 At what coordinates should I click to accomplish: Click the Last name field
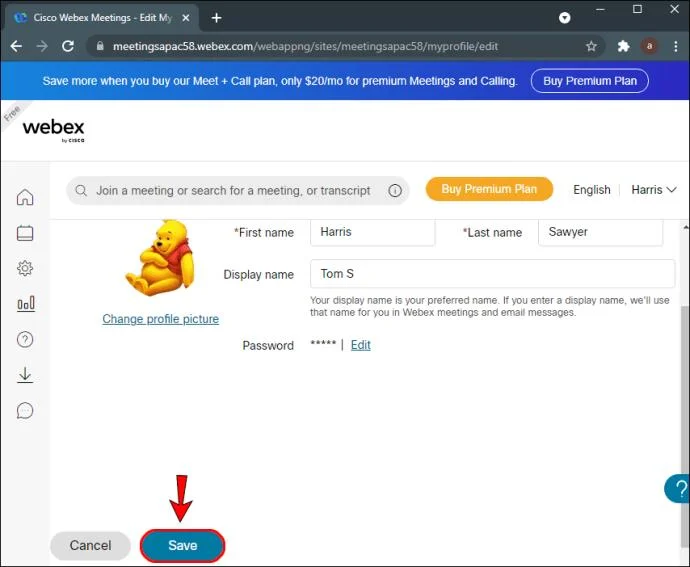click(x=600, y=232)
